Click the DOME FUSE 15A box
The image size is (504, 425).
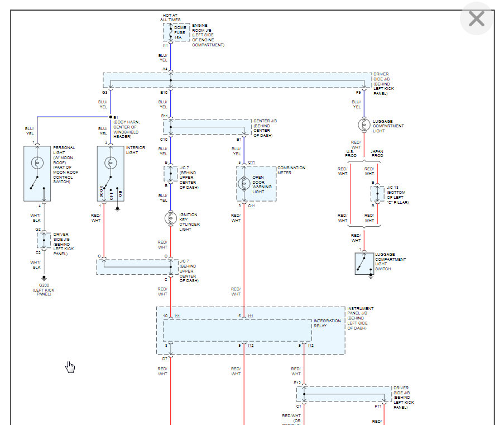pos(176,32)
